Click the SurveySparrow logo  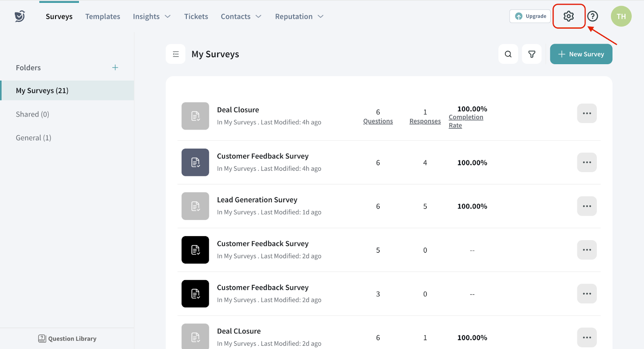click(20, 16)
